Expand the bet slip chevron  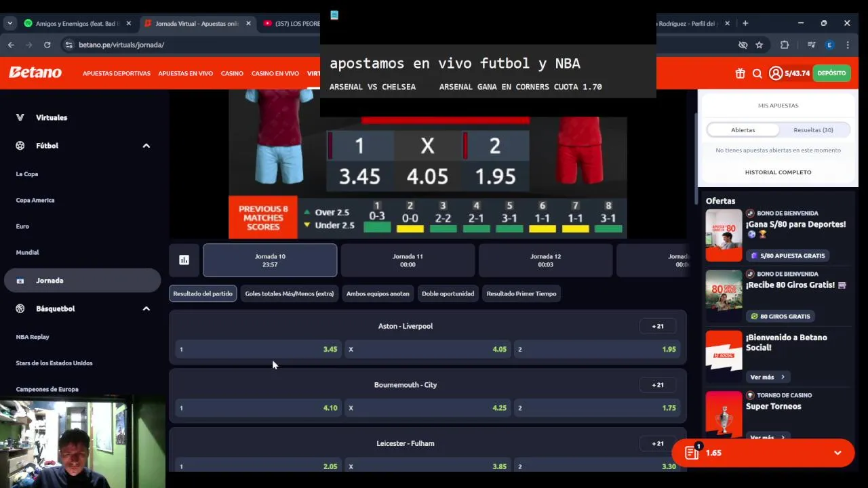pos(837,453)
